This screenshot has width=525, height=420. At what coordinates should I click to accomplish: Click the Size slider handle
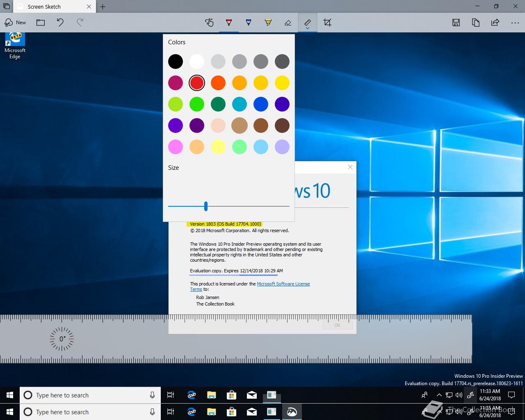point(206,206)
